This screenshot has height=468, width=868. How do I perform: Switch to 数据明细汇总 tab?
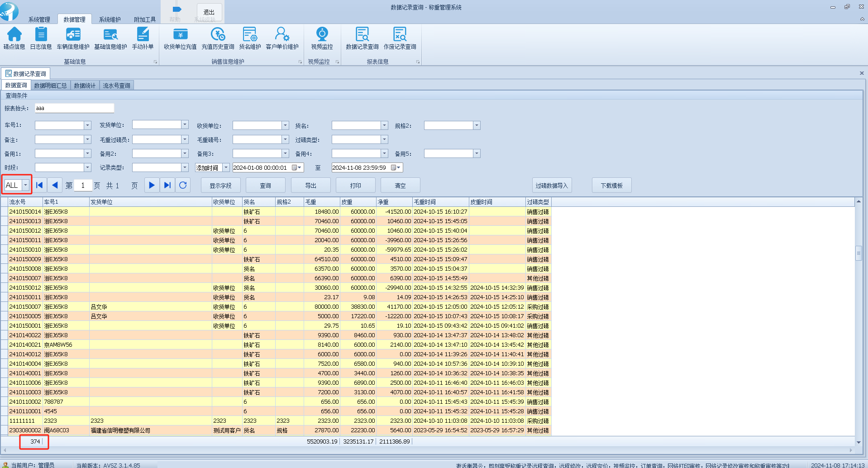click(50, 86)
